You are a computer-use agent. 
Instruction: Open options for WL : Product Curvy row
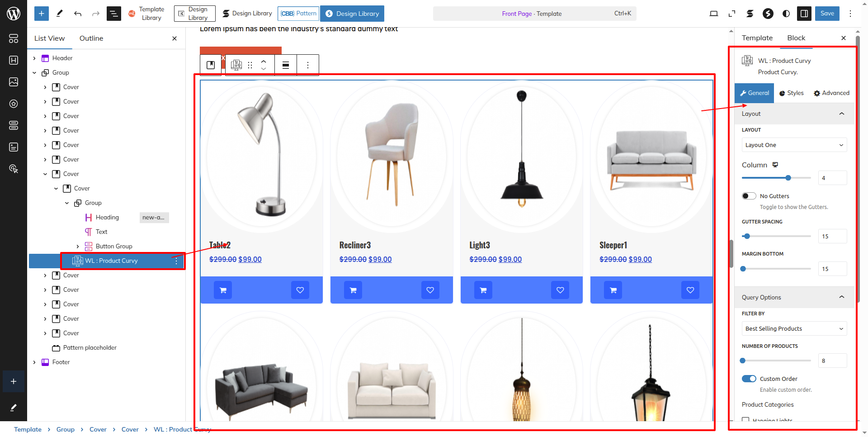click(x=176, y=261)
